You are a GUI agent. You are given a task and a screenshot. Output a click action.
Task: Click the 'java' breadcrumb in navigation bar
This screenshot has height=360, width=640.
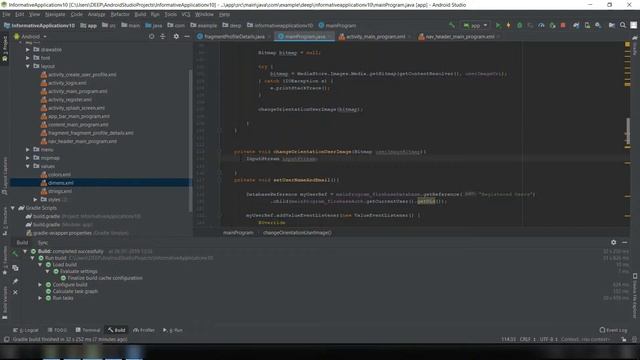coord(153,25)
